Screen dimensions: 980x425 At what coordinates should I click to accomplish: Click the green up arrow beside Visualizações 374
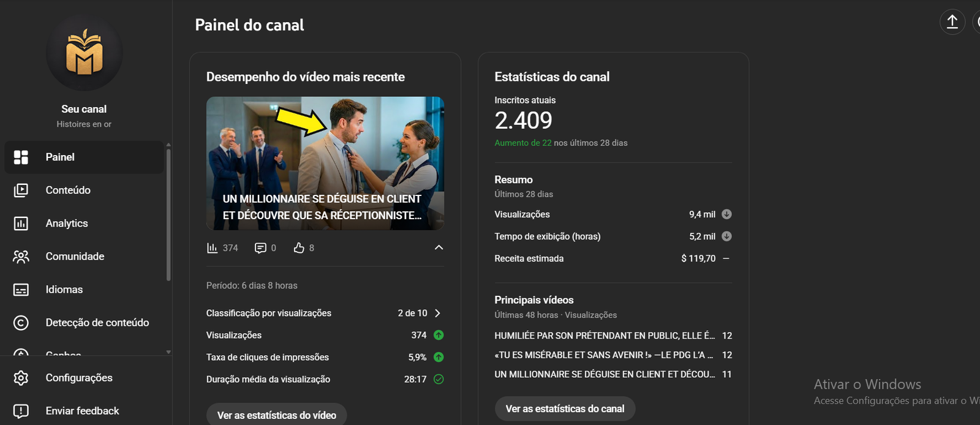[x=439, y=335]
